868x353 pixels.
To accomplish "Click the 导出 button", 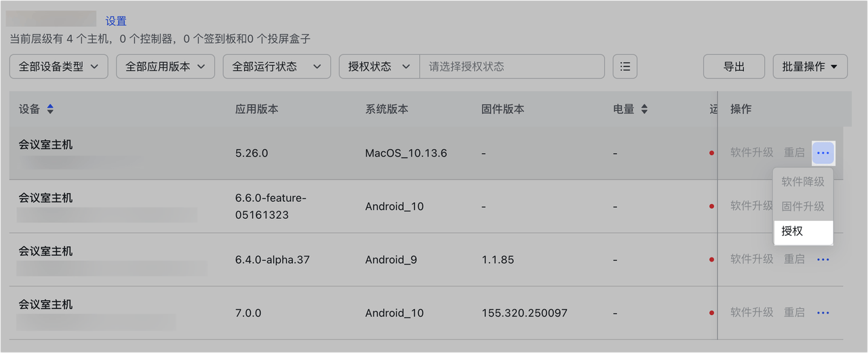I will point(734,66).
